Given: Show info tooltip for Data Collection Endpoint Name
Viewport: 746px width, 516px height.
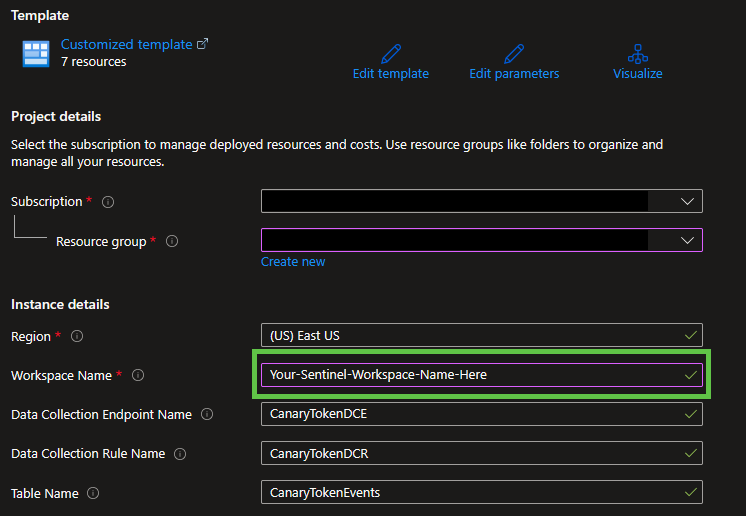Looking at the screenshot, I should 207,414.
